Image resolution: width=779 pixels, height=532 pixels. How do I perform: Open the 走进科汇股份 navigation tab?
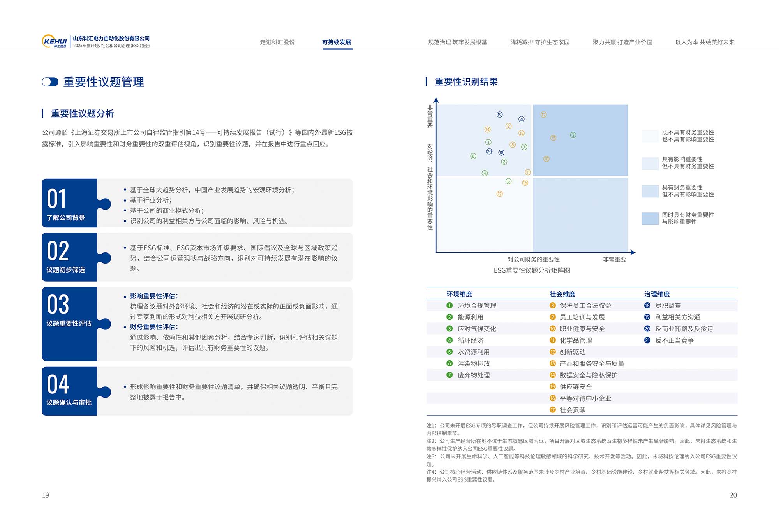[277, 42]
